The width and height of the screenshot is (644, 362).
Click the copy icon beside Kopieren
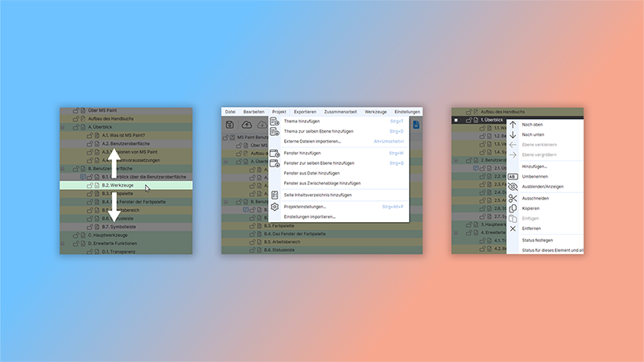pyautogui.click(x=513, y=208)
